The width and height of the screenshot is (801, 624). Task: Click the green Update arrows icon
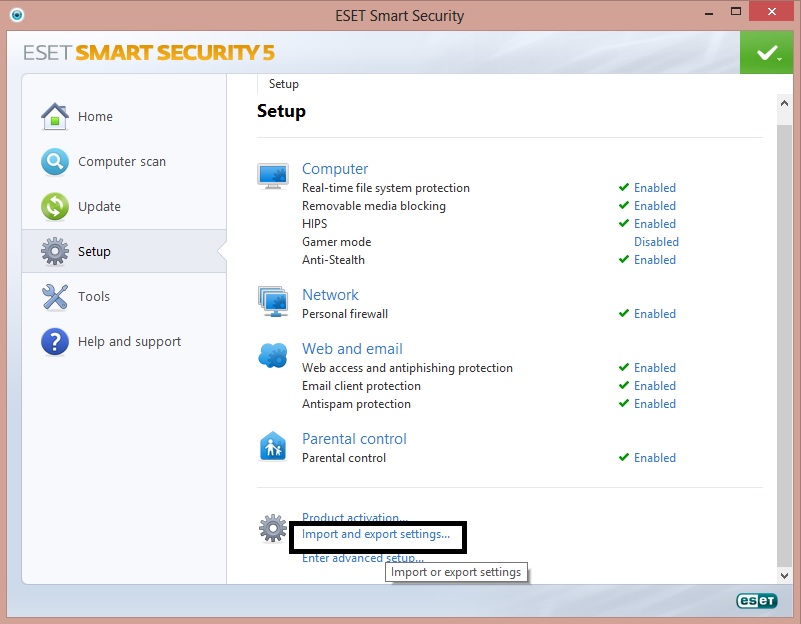click(x=55, y=206)
